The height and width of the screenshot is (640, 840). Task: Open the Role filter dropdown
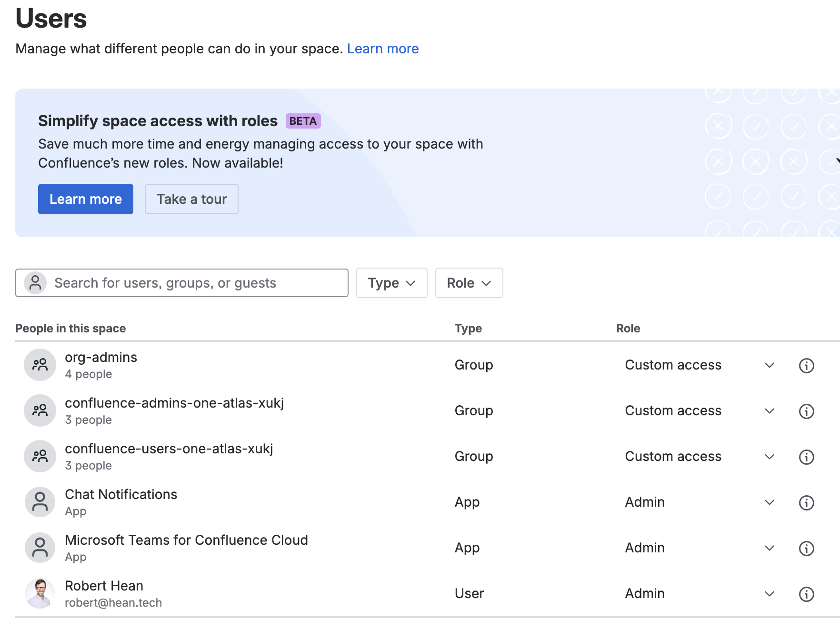(469, 283)
